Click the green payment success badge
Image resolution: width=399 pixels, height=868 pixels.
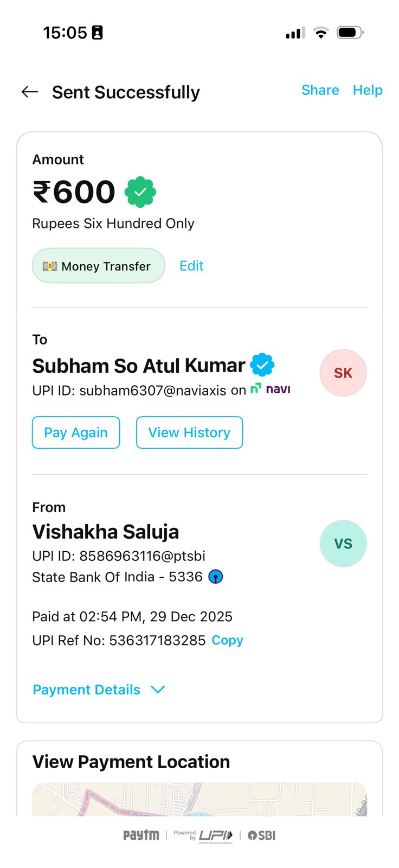[140, 192]
